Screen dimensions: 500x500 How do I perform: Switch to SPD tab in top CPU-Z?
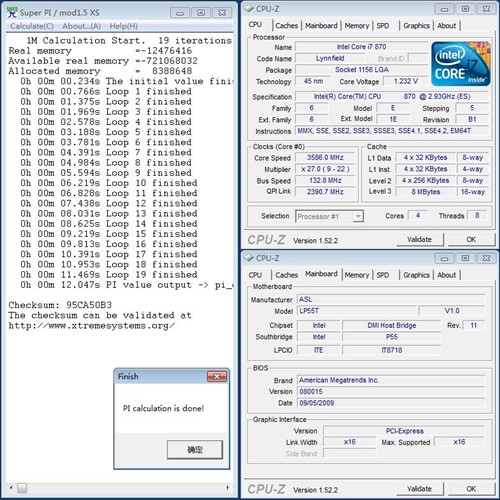click(x=383, y=26)
